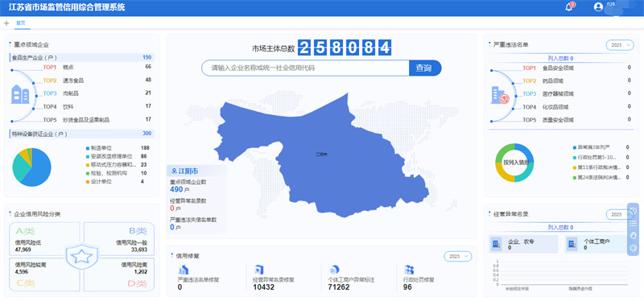The image size is (644, 301).
Task: Select the B类 信用风险一般 card
Action: point(119,239)
